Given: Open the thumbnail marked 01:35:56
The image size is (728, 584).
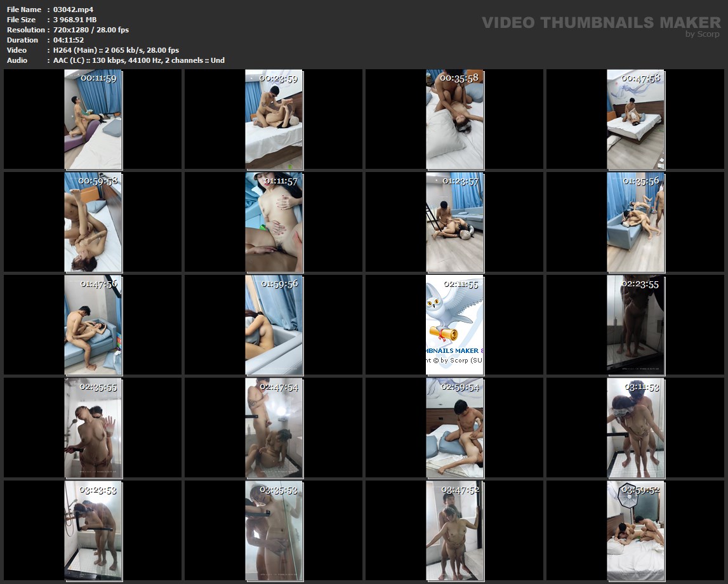Looking at the screenshot, I should coord(635,222).
